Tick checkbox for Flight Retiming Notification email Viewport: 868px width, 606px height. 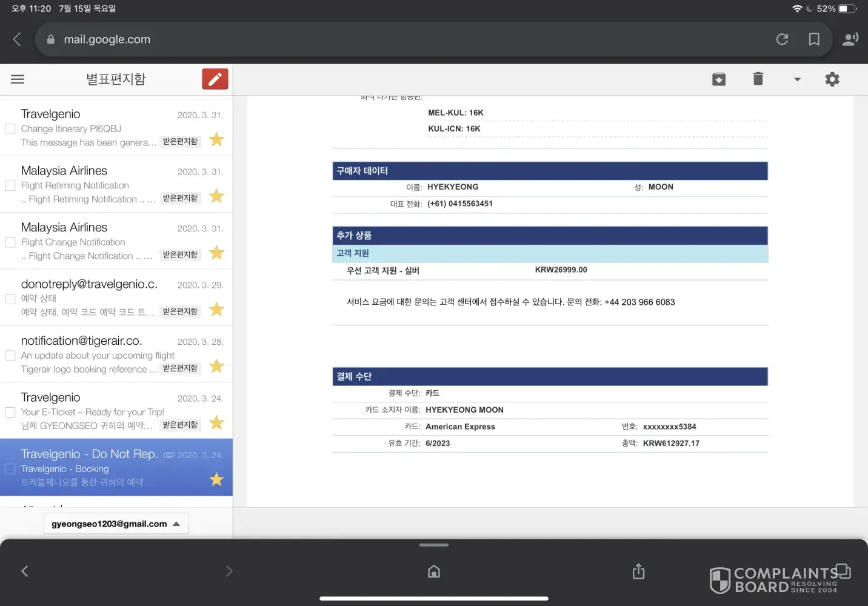(10, 185)
